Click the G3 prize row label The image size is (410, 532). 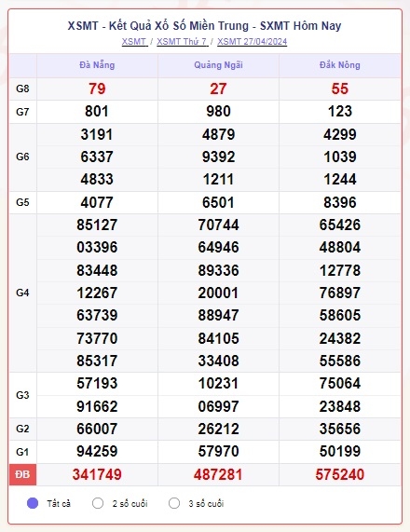pos(22,395)
